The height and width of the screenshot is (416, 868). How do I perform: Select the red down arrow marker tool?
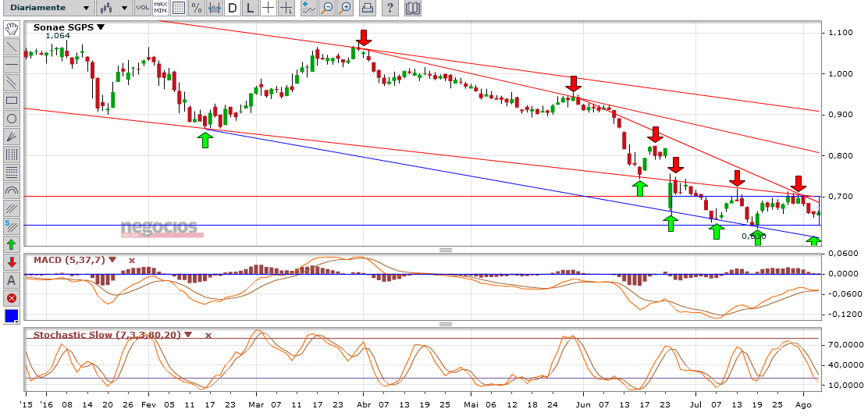pyautogui.click(x=12, y=262)
